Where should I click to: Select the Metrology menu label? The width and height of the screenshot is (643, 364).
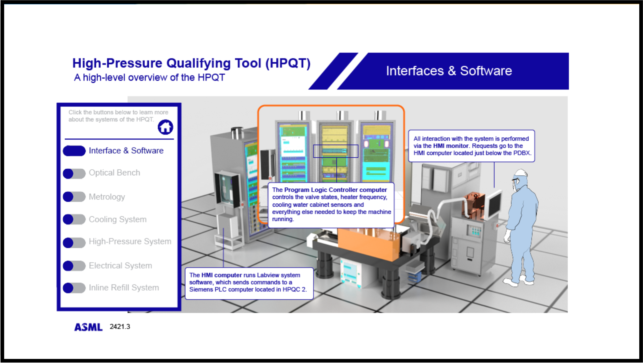[x=107, y=197]
